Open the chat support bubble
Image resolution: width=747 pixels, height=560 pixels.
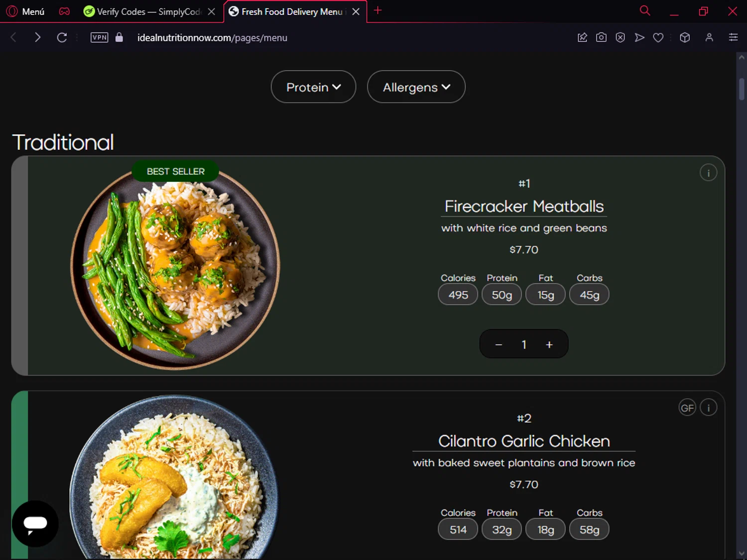tap(35, 524)
